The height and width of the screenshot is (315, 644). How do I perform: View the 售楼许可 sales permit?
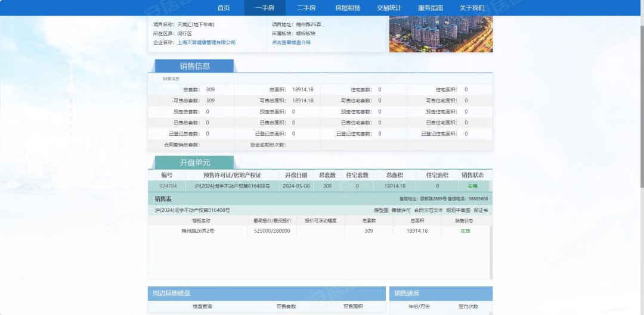coord(401,210)
